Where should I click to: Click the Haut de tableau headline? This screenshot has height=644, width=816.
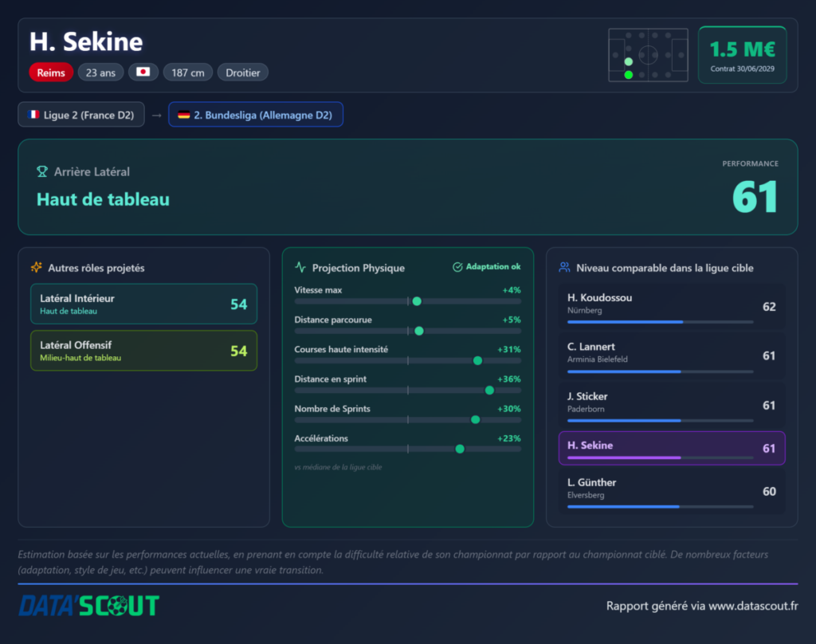103,199
